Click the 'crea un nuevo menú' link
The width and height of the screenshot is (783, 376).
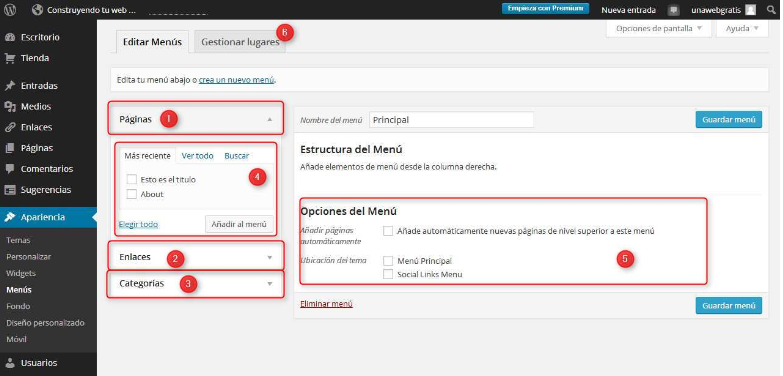[236, 79]
